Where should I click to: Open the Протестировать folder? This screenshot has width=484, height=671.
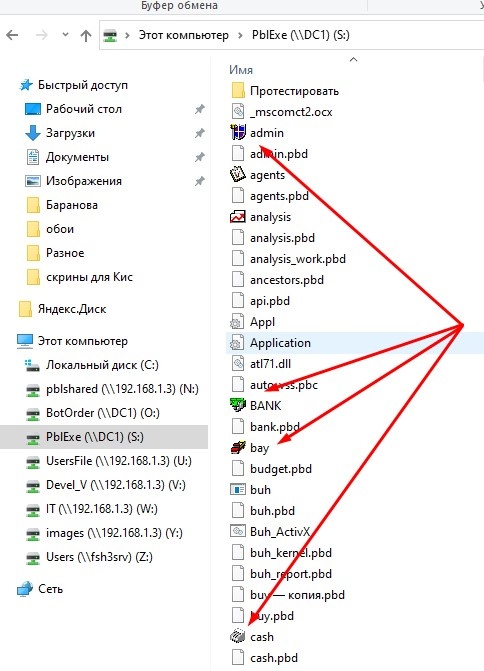pos(294,91)
